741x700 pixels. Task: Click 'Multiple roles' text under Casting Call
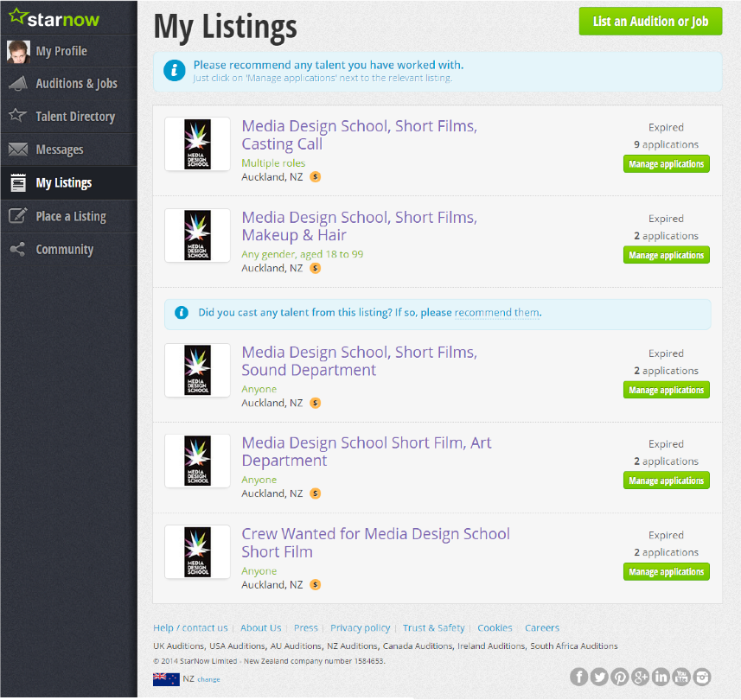(273, 163)
